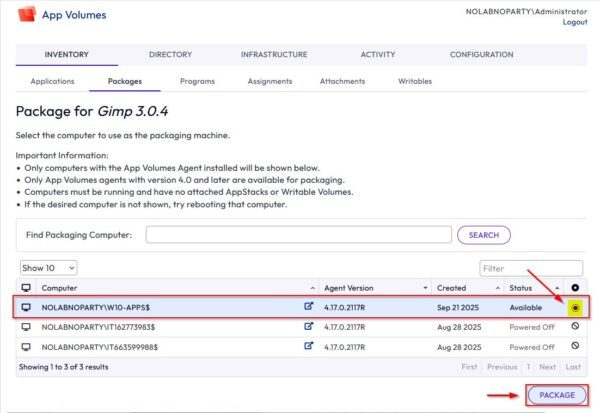Screen dimensions: 600x413
Task: Click Aug 28 2025 date for IT663599988$
Action: 459,347
